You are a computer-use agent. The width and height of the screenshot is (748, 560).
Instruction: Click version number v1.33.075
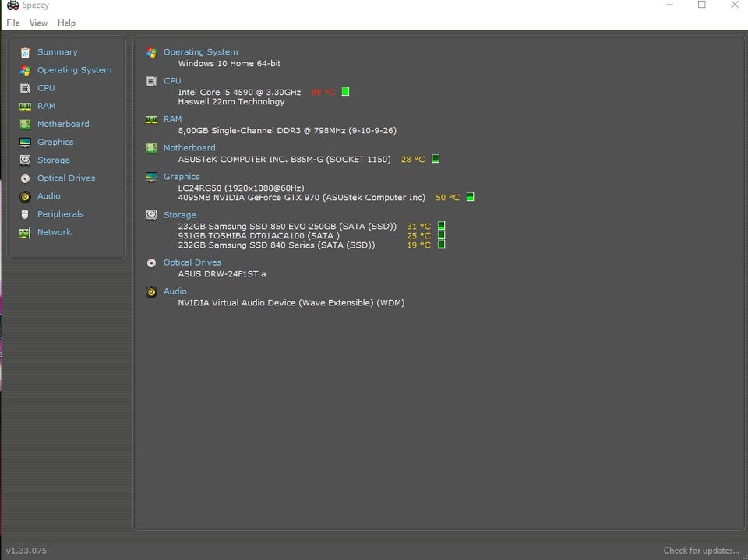pyautogui.click(x=26, y=551)
